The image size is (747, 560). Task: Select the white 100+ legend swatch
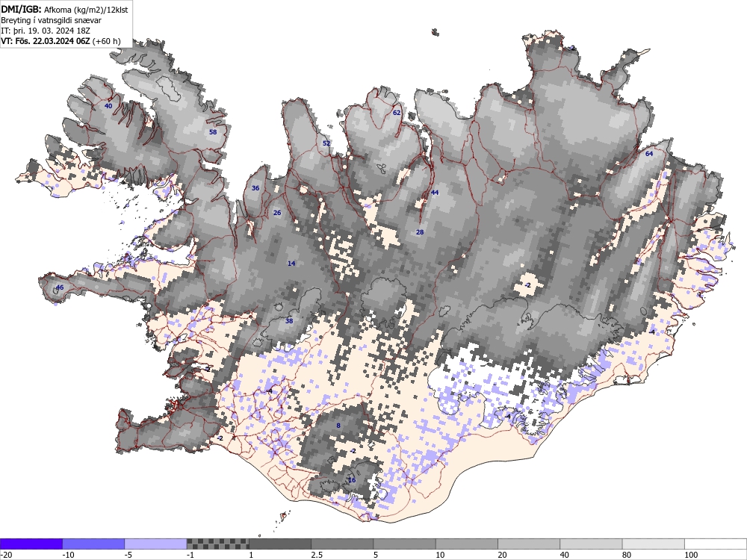(x=716, y=544)
